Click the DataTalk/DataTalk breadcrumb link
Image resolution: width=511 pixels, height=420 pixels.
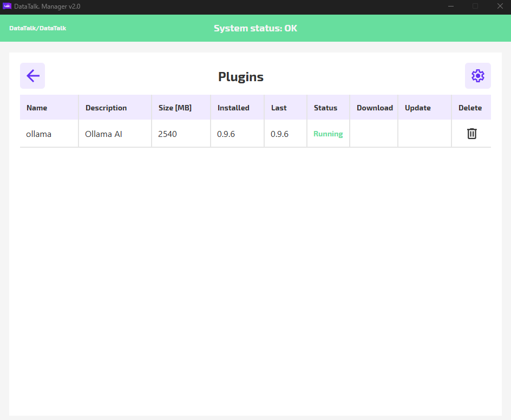[38, 28]
